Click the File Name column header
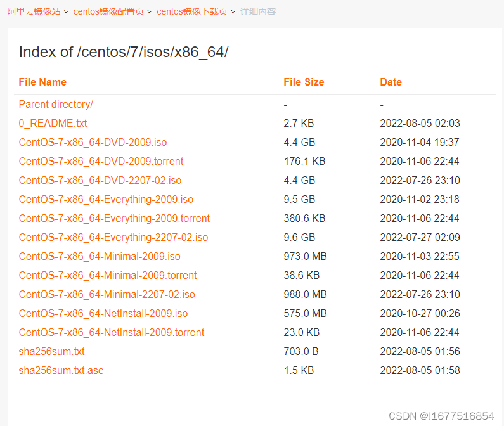The image size is (504, 426). [x=42, y=82]
